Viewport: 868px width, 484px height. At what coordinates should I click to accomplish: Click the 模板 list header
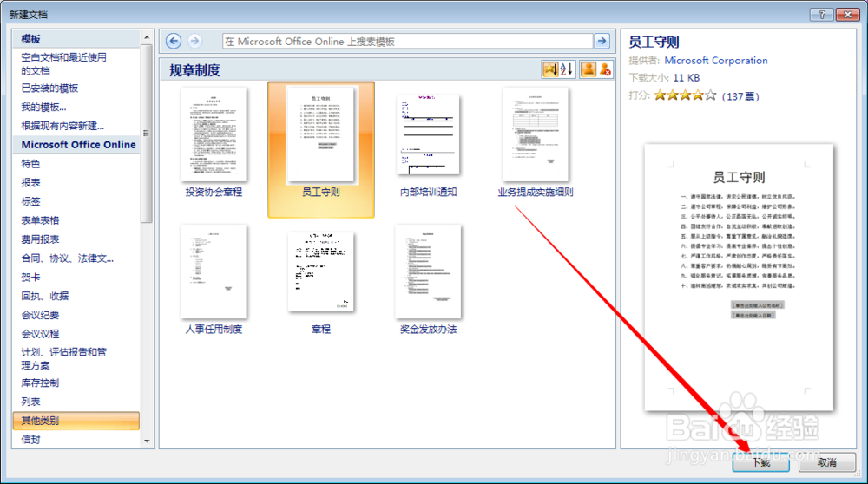(x=30, y=39)
